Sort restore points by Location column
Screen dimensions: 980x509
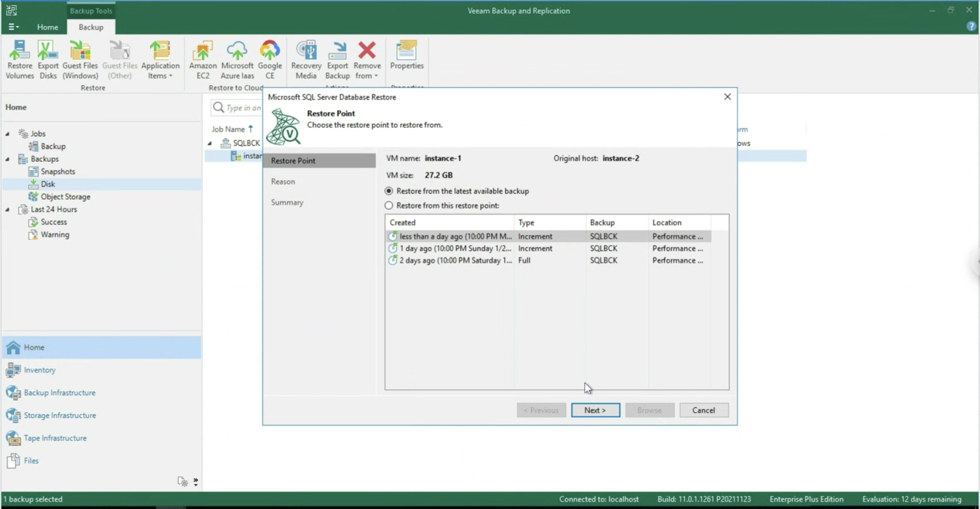(x=679, y=223)
